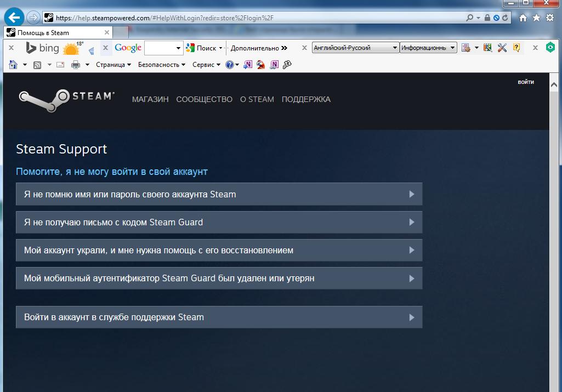The height and width of the screenshot is (392, 562).
Task: Click the МАГАЗИН navigation link
Action: click(x=150, y=99)
